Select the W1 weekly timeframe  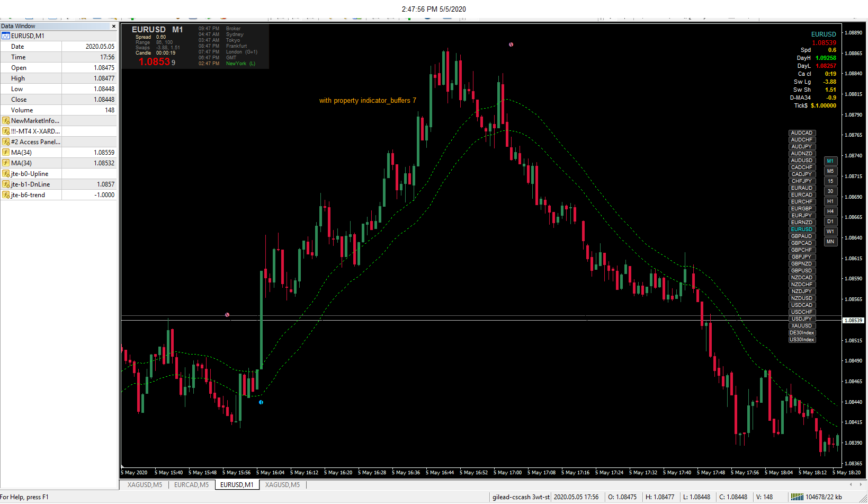click(830, 232)
